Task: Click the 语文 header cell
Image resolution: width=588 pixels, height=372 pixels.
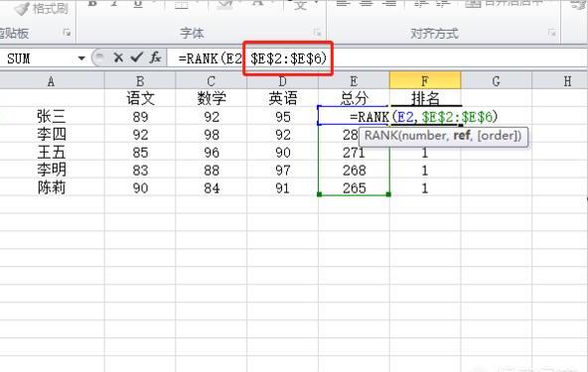Action: pos(140,98)
